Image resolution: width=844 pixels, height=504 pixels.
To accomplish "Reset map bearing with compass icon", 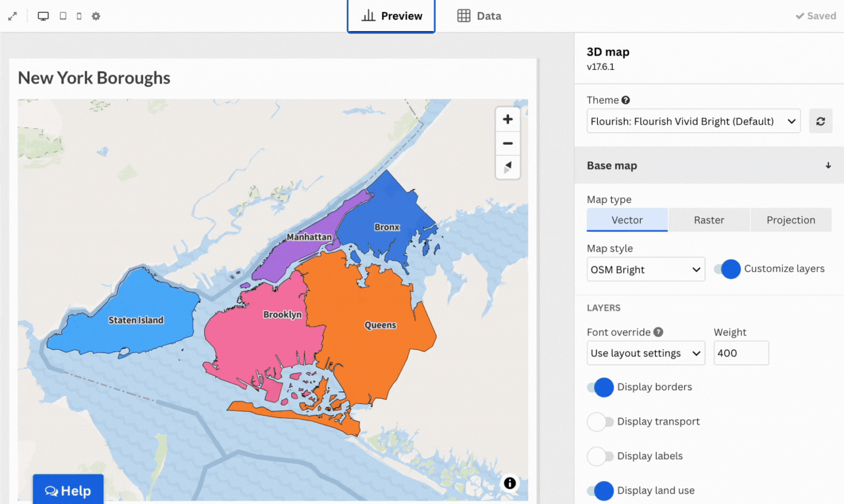I will (508, 167).
